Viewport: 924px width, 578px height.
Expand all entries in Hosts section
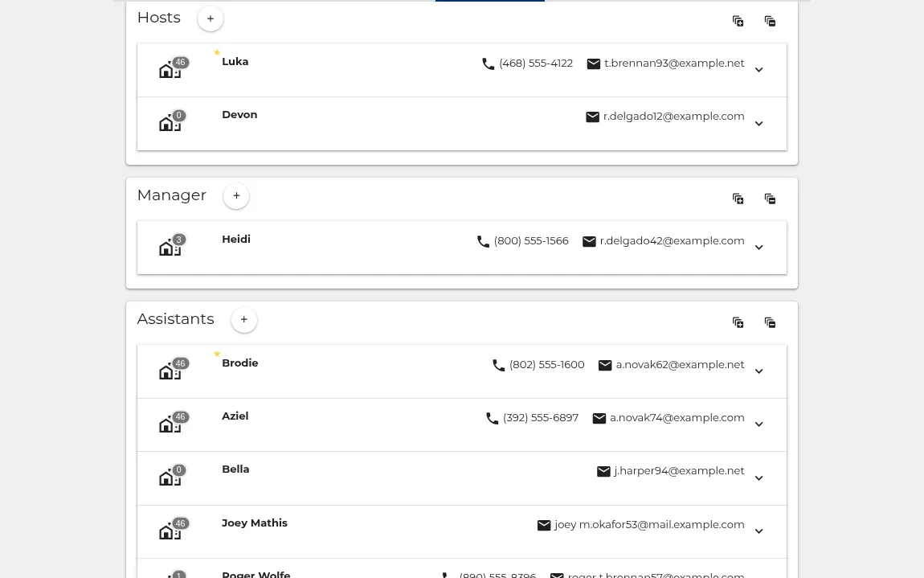click(x=738, y=21)
